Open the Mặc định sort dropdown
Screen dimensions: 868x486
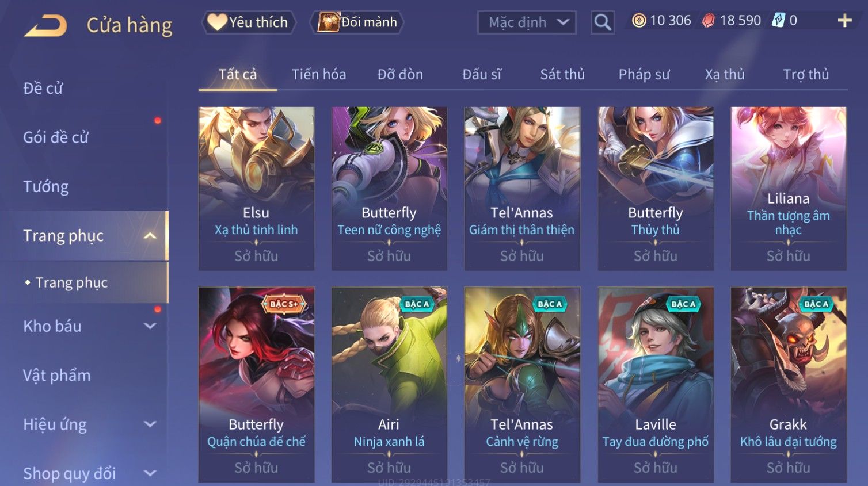tap(527, 22)
